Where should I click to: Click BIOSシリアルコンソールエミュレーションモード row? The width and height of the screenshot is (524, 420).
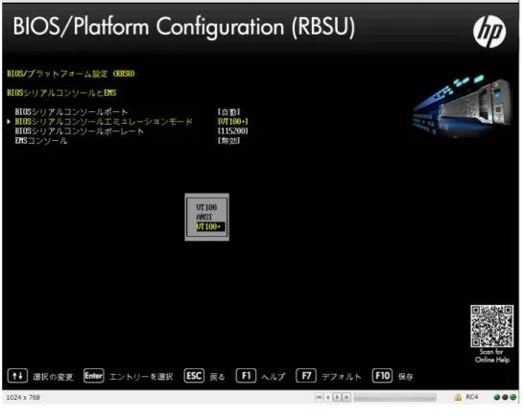104,121
